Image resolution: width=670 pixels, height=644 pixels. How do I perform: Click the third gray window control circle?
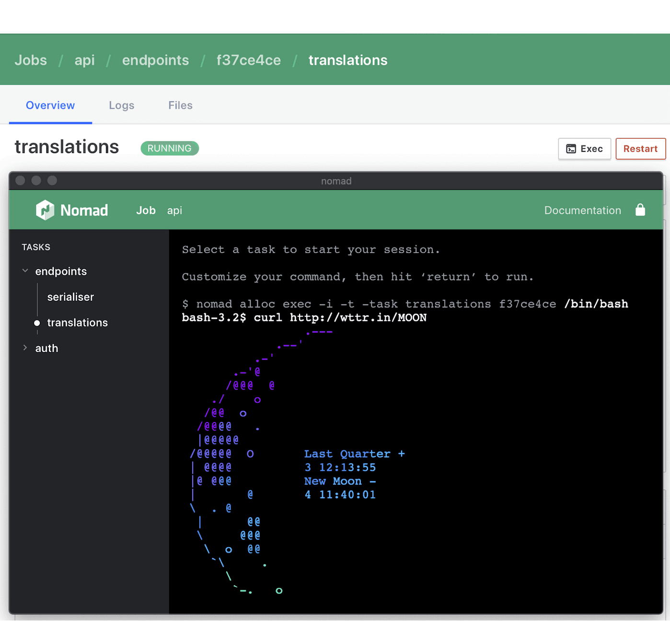click(52, 180)
